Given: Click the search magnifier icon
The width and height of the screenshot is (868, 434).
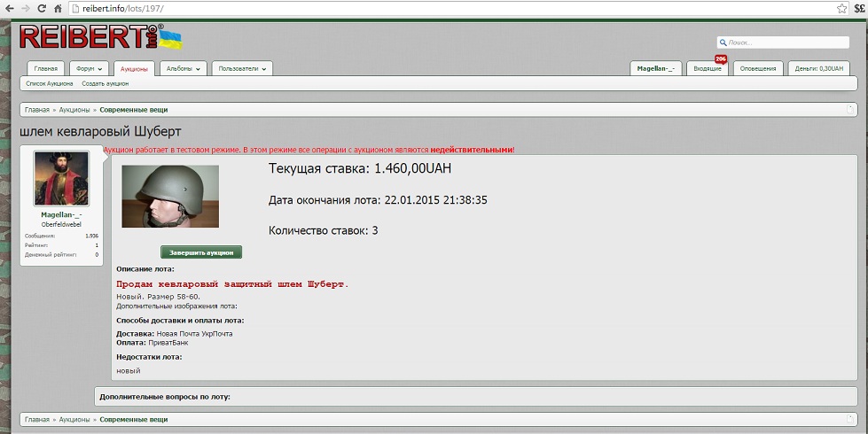Looking at the screenshot, I should 723,43.
